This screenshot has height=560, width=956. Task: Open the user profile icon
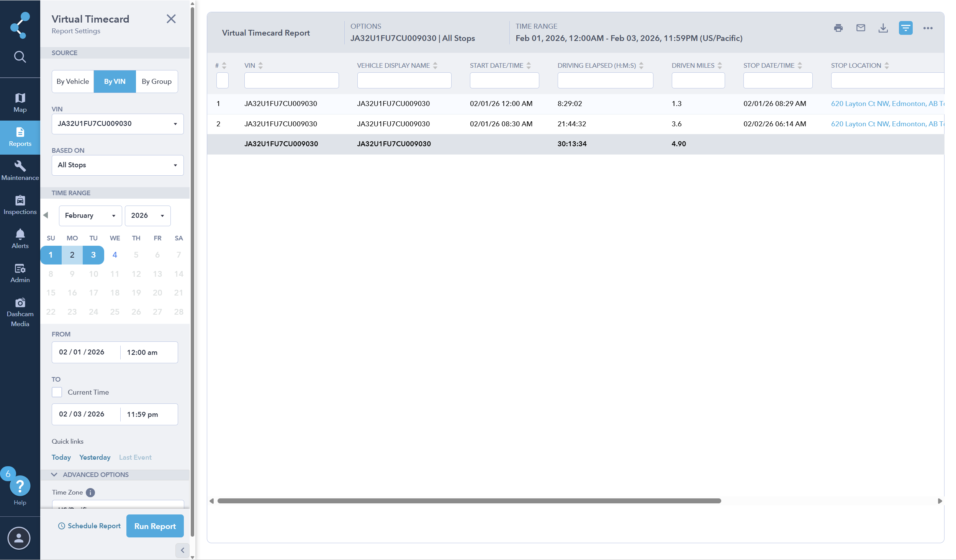[x=19, y=538]
